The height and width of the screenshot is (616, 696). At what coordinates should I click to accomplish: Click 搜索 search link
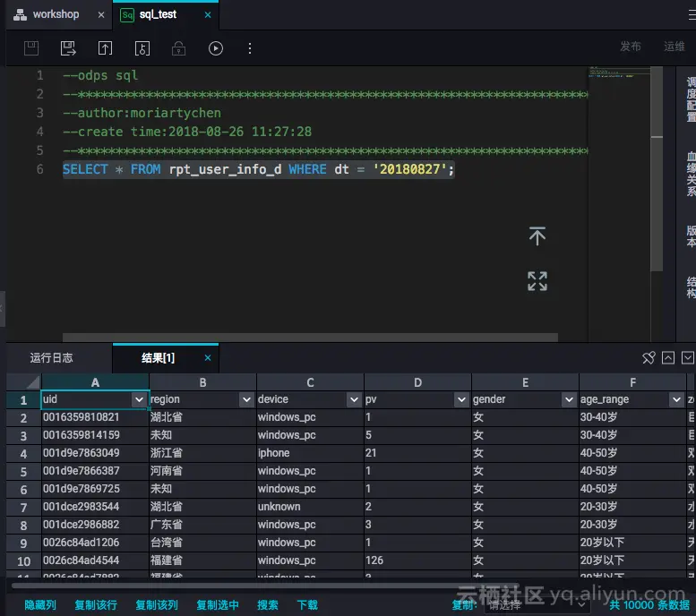268,605
